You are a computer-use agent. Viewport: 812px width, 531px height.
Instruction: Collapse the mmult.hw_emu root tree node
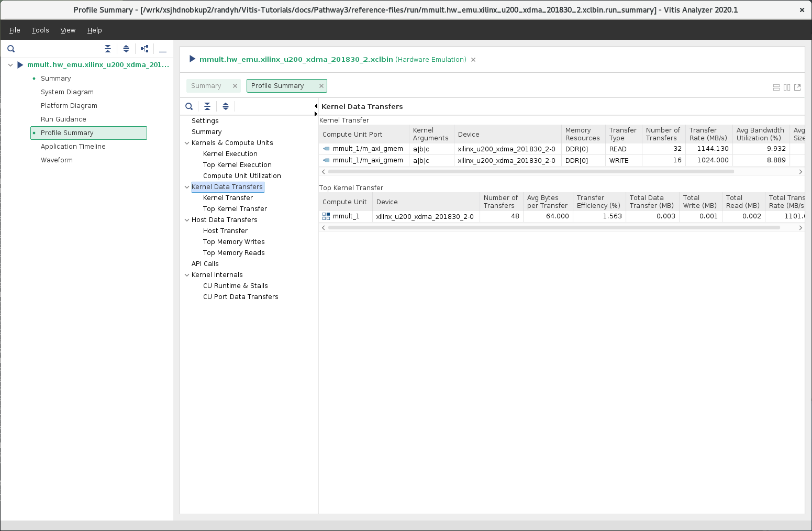pos(10,65)
